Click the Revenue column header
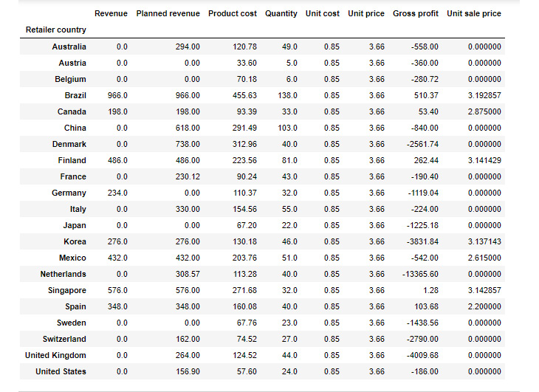This screenshot has height=392, width=539. (111, 14)
